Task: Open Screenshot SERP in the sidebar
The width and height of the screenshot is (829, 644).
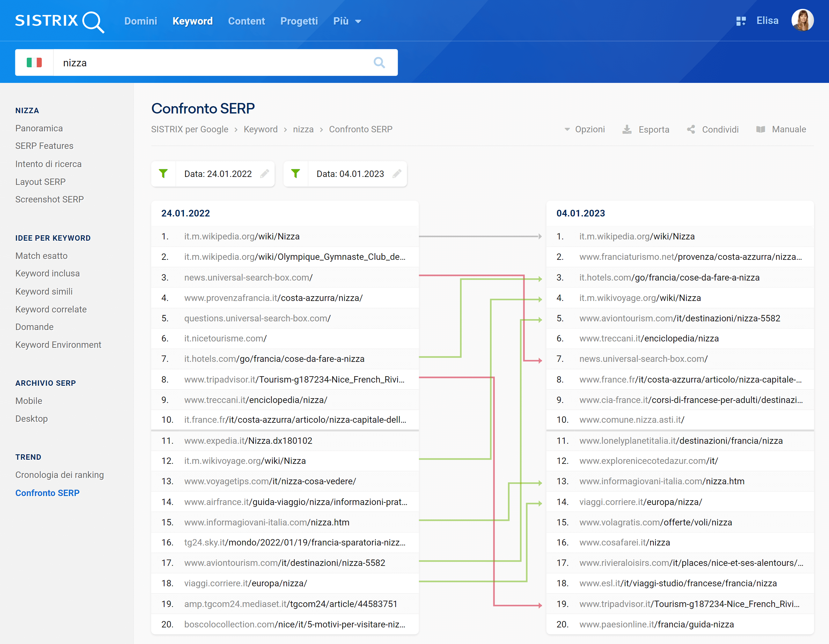Action: [x=50, y=200]
